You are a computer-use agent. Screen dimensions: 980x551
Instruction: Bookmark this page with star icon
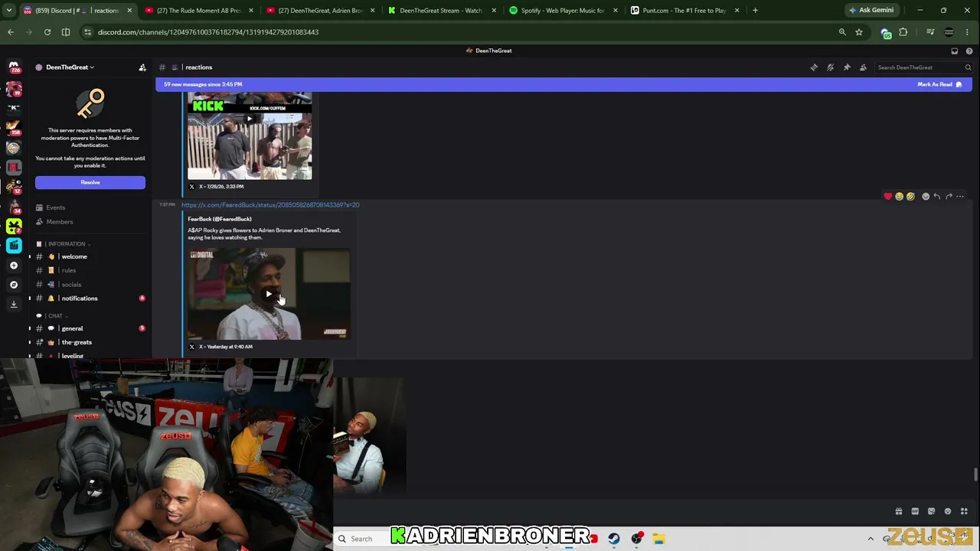pyautogui.click(x=859, y=32)
